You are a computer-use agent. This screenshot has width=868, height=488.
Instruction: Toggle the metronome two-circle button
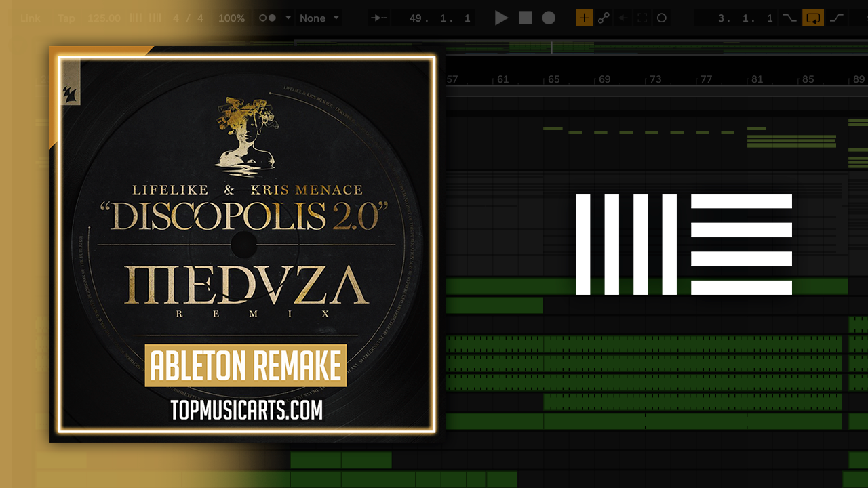pos(267,18)
